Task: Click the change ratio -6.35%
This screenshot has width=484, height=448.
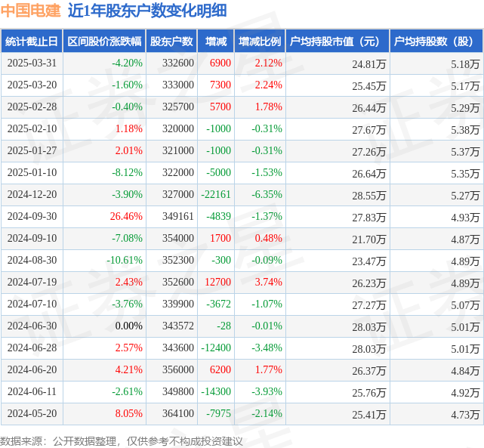Action: pos(267,194)
